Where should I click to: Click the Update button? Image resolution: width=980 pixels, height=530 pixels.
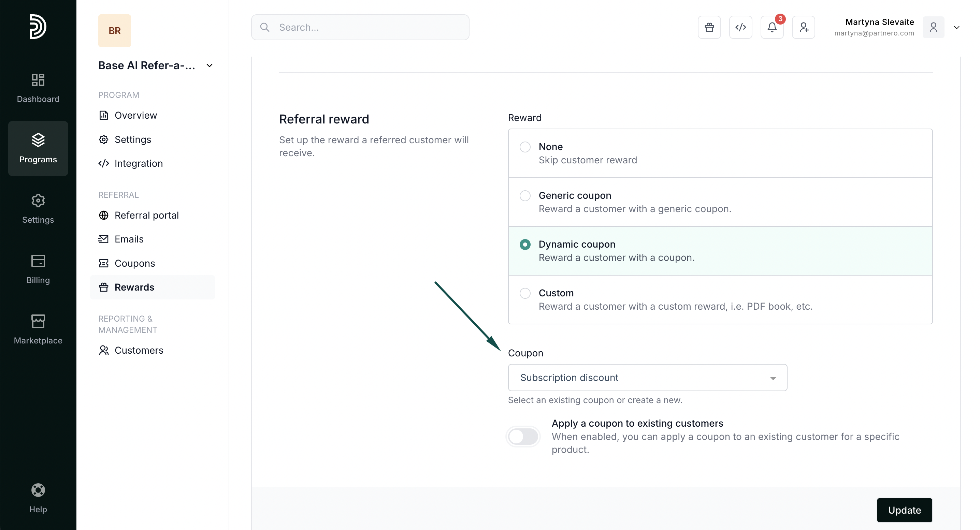tap(904, 510)
